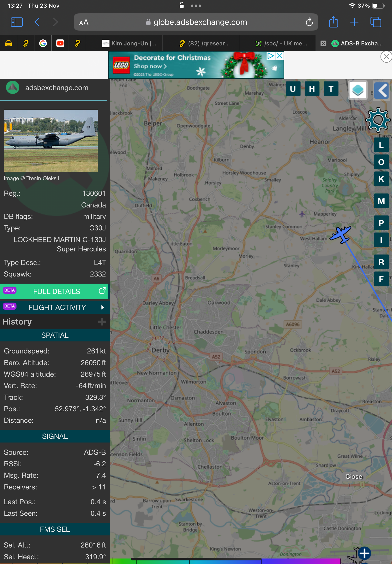Select the small purple aircraft near Mapperley
This screenshot has height=564, width=392.
click(x=302, y=214)
